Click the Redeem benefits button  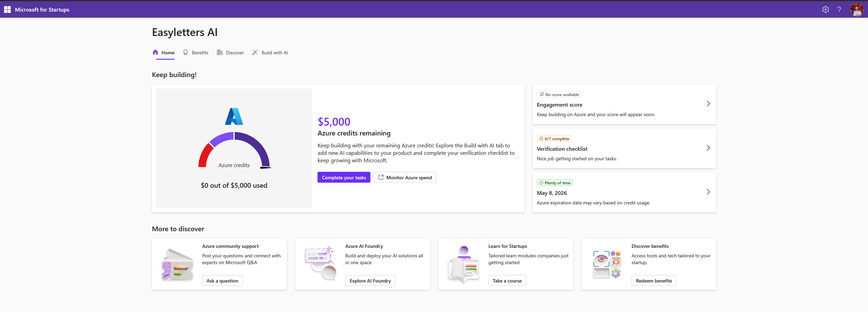pos(654,280)
